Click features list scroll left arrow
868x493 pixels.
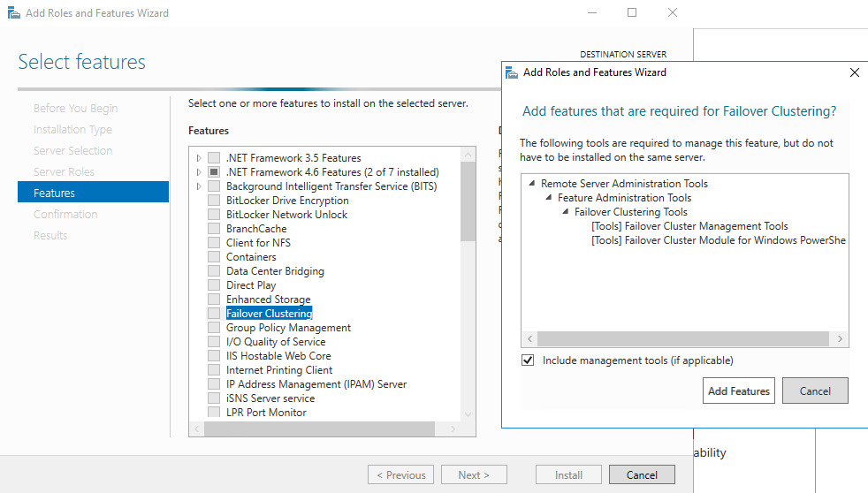point(197,429)
